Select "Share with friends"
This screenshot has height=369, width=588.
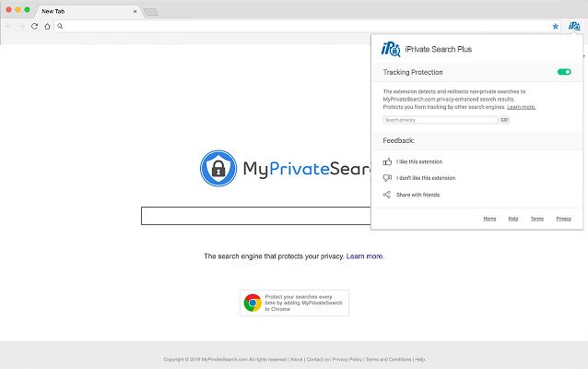pos(417,195)
